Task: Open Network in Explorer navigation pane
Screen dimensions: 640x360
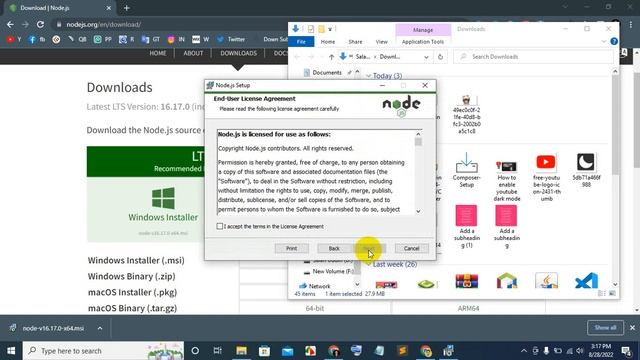Action: pos(319,286)
